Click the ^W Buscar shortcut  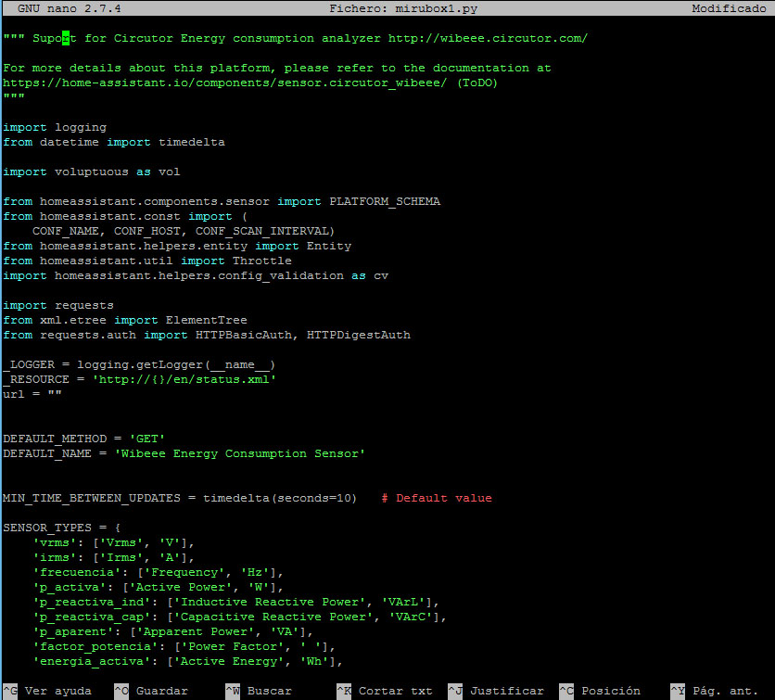click(x=259, y=691)
